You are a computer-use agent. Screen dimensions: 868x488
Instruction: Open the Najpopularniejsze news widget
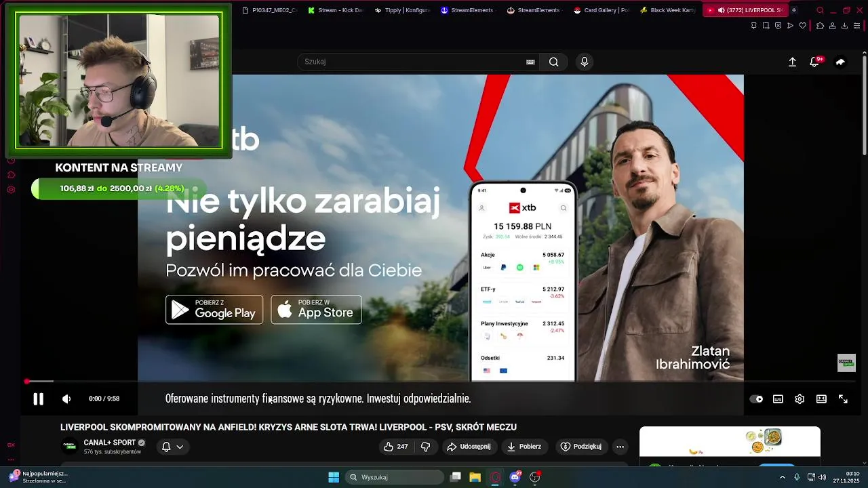pos(39,477)
